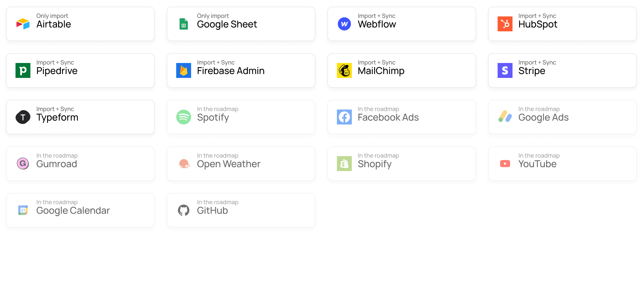
Task: Select the Firebase flame icon
Action: tap(184, 70)
